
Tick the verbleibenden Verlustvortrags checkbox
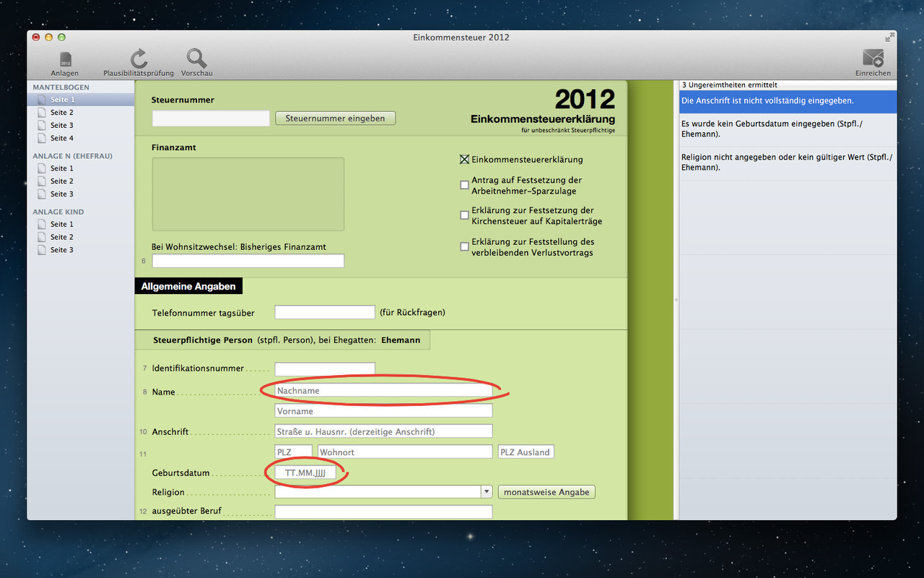pos(465,246)
